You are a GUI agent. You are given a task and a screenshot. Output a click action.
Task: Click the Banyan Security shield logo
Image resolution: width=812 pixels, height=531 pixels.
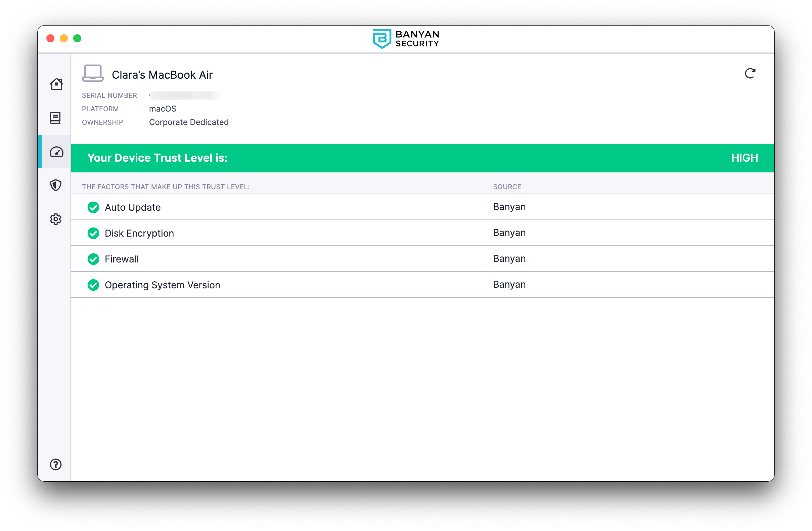(381, 39)
